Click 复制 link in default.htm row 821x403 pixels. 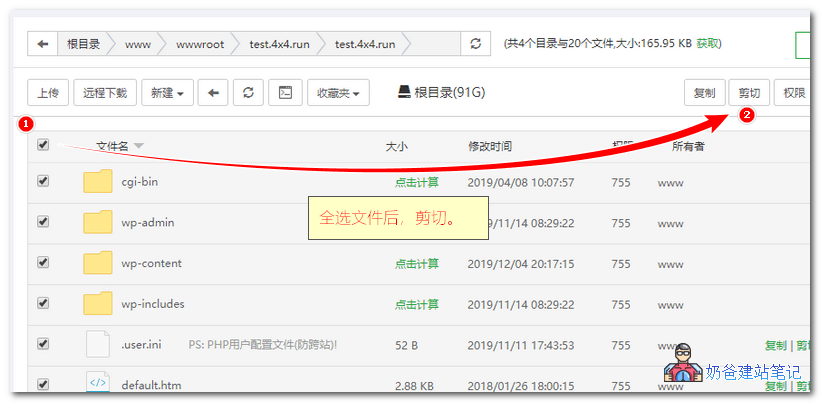coord(775,386)
